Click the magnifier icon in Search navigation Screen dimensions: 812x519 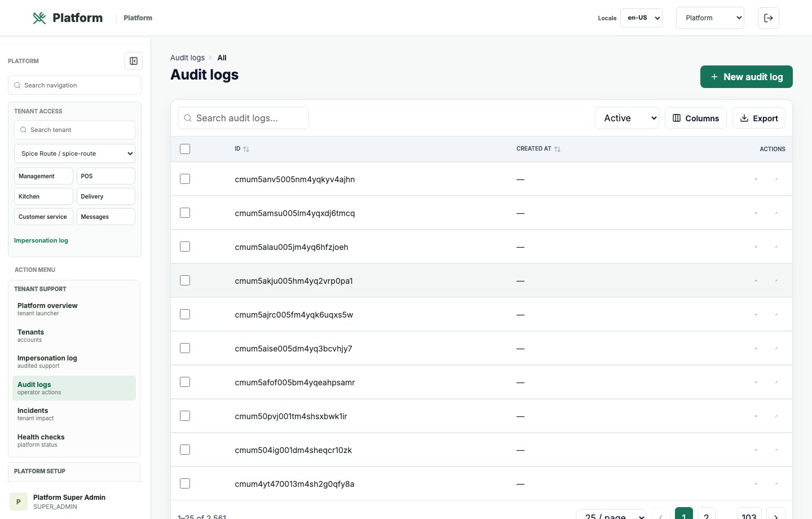click(17, 85)
